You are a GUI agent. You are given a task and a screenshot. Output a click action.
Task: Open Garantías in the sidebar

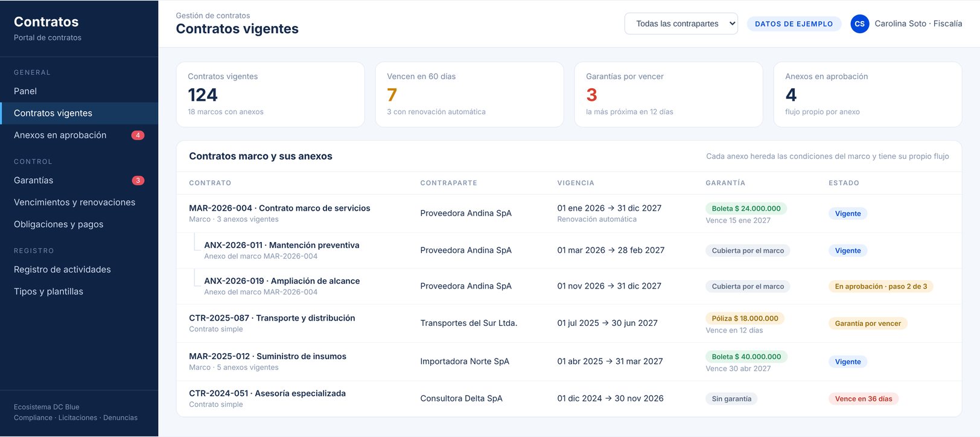(x=79, y=180)
